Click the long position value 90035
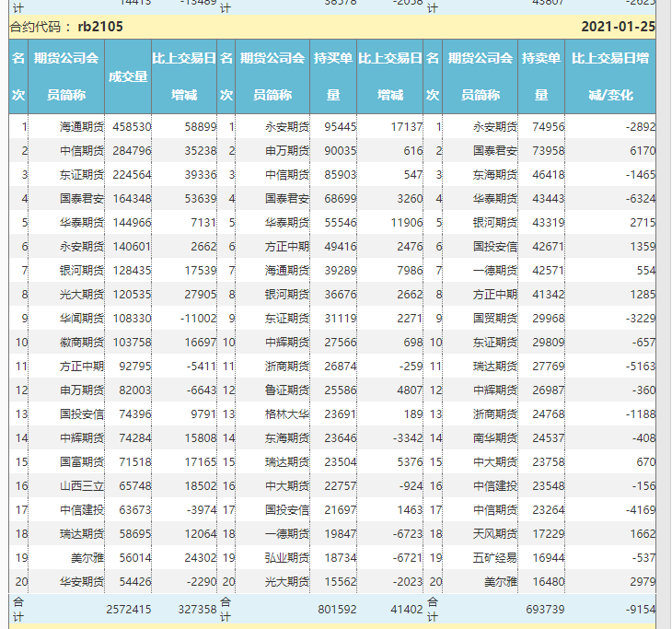Image resolution: width=672 pixels, height=629 pixels. click(x=341, y=151)
